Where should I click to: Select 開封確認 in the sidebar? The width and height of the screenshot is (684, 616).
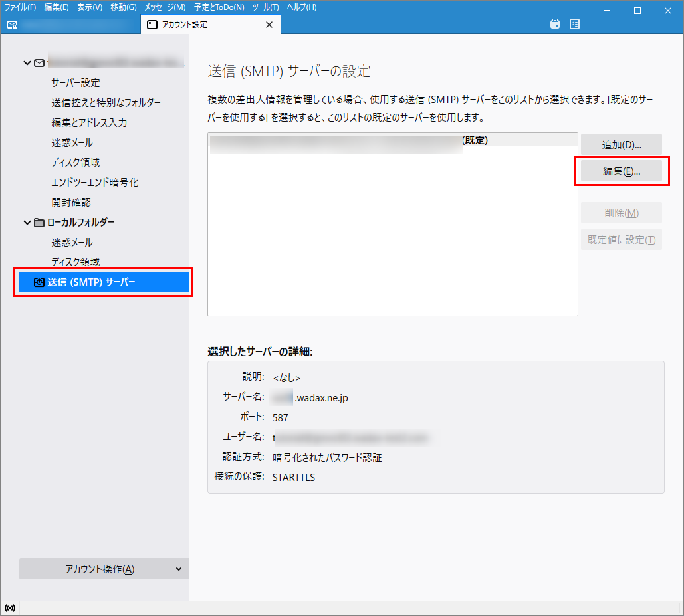click(71, 202)
